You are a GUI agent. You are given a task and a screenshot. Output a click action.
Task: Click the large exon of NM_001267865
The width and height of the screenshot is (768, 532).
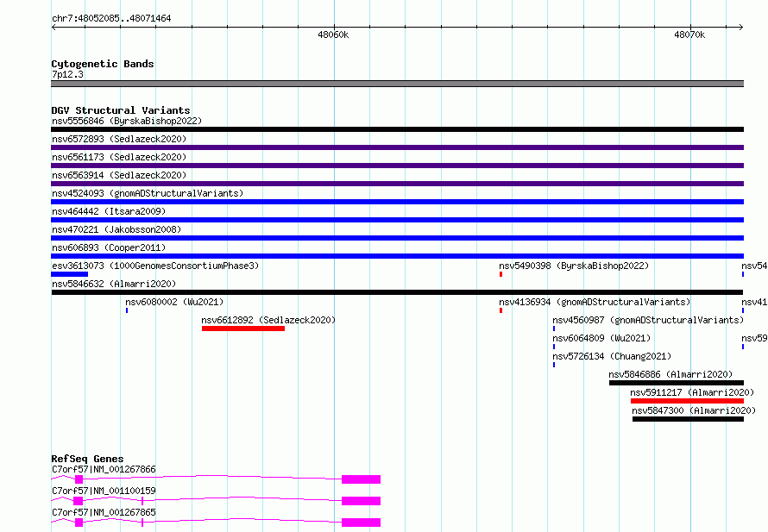pyautogui.click(x=361, y=523)
